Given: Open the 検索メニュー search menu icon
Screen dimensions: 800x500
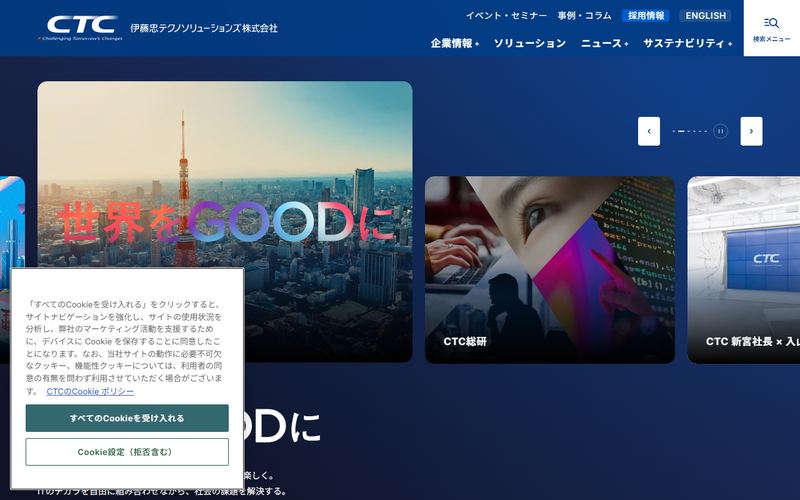Looking at the screenshot, I should (x=771, y=28).
